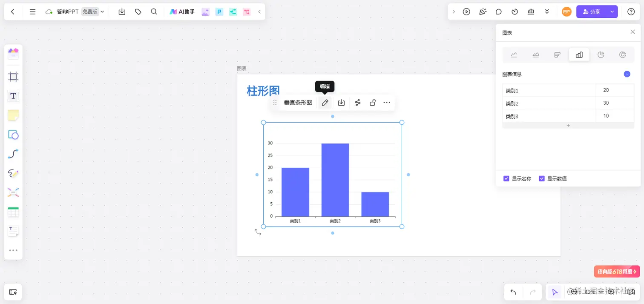Click the pink flowchart icon
The height and width of the screenshot is (304, 644).
point(247,12)
